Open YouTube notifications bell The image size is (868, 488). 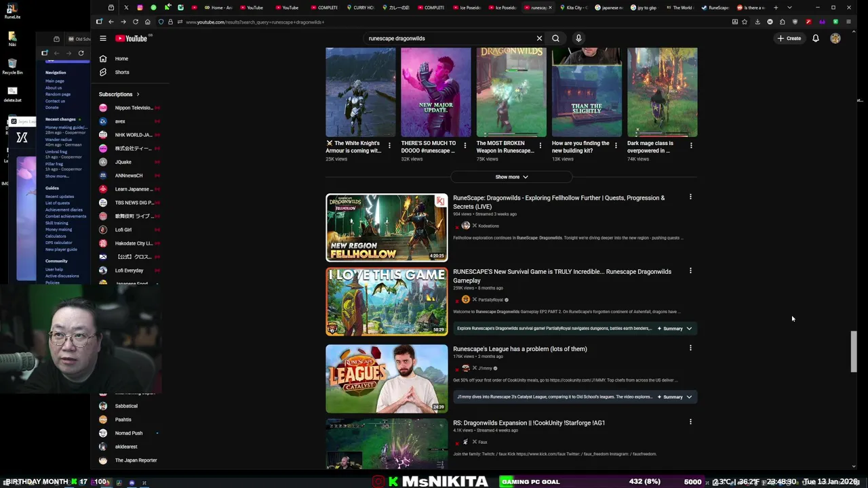pos(816,39)
